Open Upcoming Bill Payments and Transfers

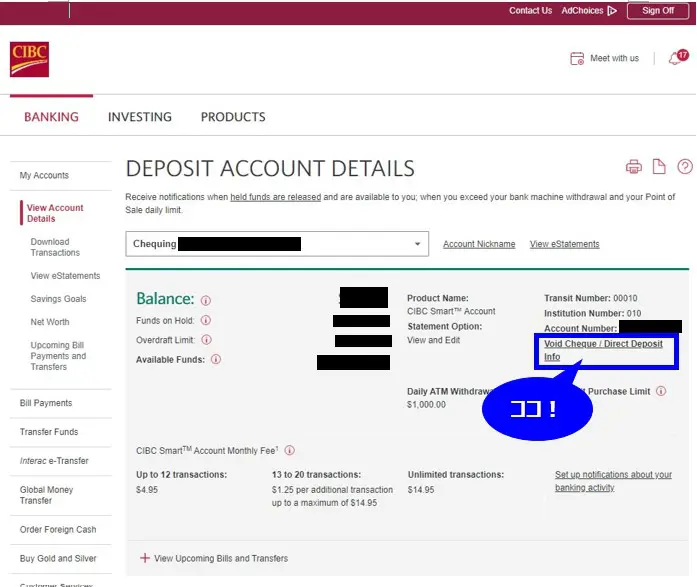[x=58, y=355]
